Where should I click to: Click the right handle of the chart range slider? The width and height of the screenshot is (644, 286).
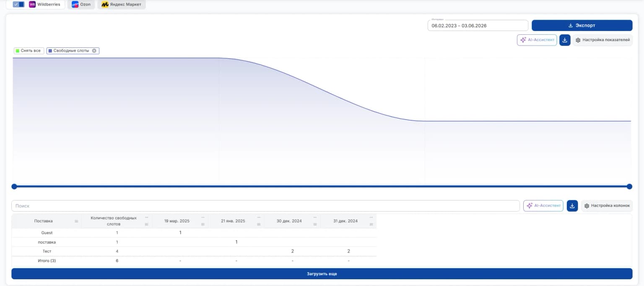pyautogui.click(x=629, y=187)
